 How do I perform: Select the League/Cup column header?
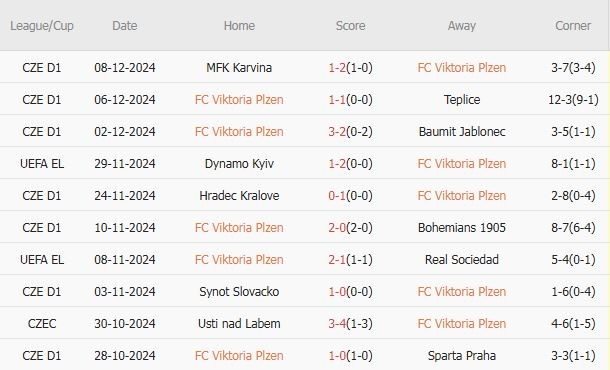coord(42,26)
